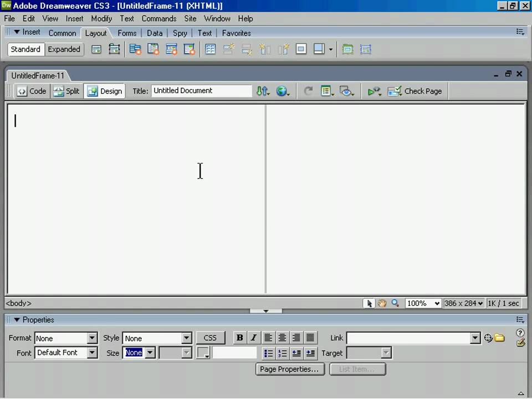
Task: Click Insert Column to the Right icon
Action: 283,49
